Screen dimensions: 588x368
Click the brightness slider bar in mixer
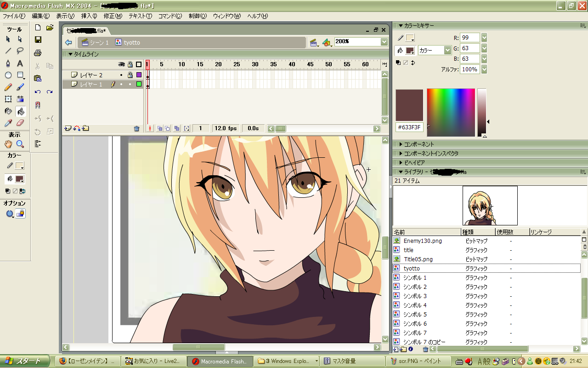(x=482, y=112)
